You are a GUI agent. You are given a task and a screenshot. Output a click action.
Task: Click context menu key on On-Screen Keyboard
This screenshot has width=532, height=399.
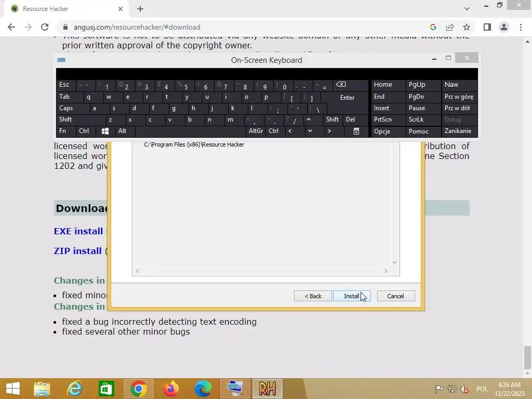coord(356,131)
